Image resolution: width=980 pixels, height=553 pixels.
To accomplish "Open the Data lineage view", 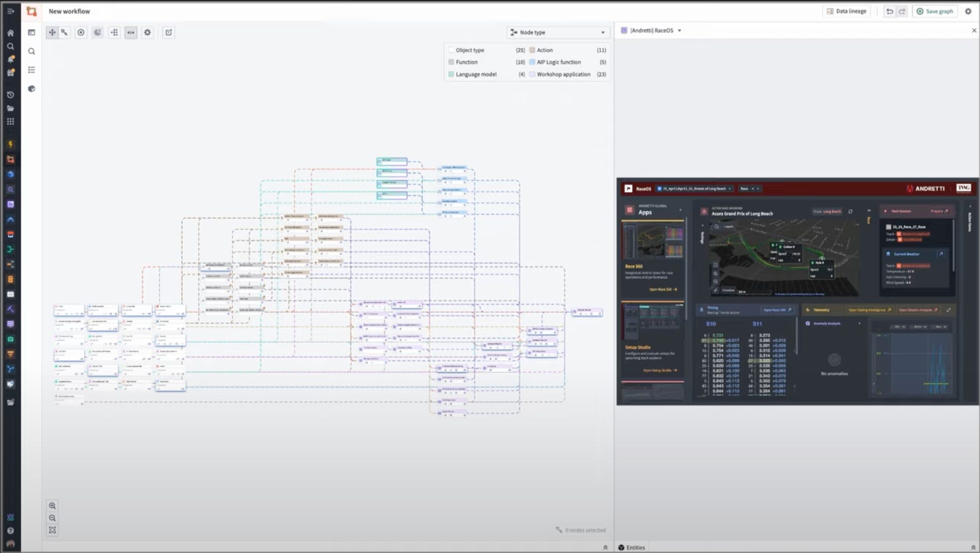I will [846, 11].
